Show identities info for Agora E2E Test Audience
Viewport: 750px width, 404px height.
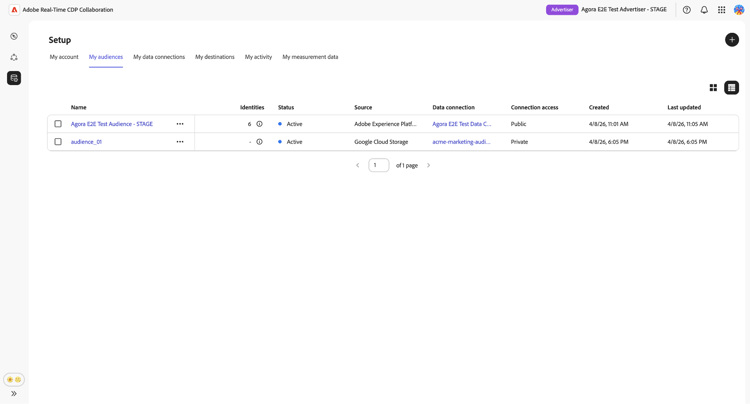coord(259,124)
